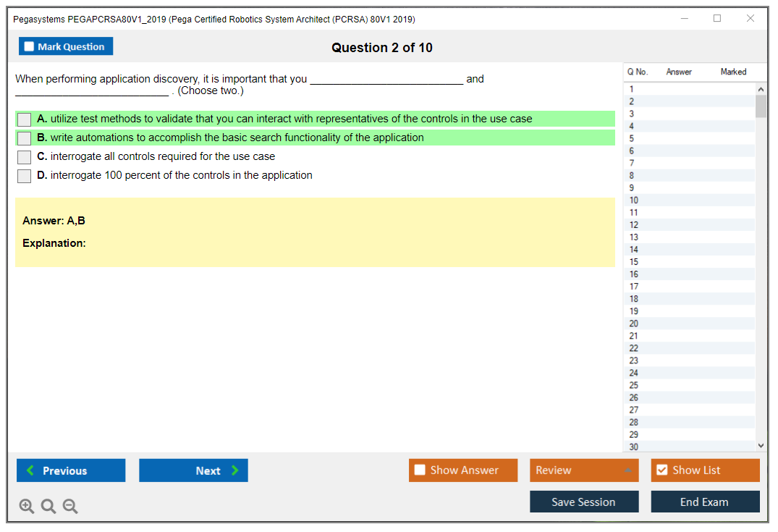
Task: Click the reset zoom magnifier icon
Action: (x=48, y=507)
